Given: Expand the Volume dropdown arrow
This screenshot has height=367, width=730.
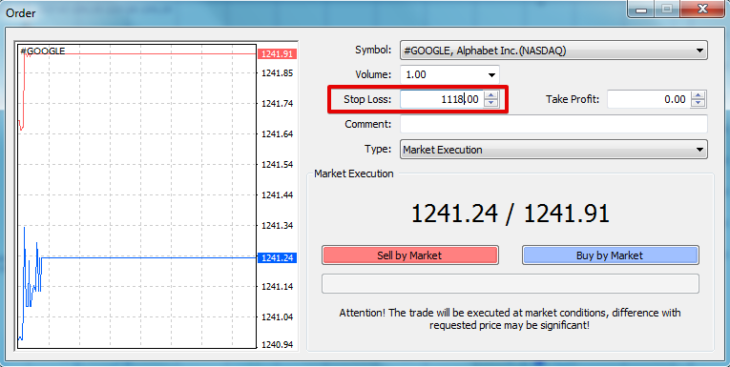Looking at the screenshot, I should (x=492, y=75).
